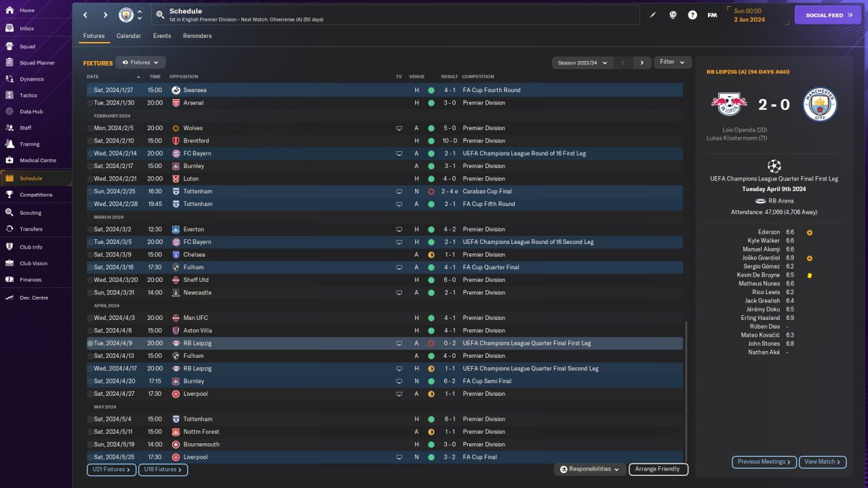The image size is (868, 488).
Task: Open Squad Planner in the sidebar
Action: pos(36,63)
